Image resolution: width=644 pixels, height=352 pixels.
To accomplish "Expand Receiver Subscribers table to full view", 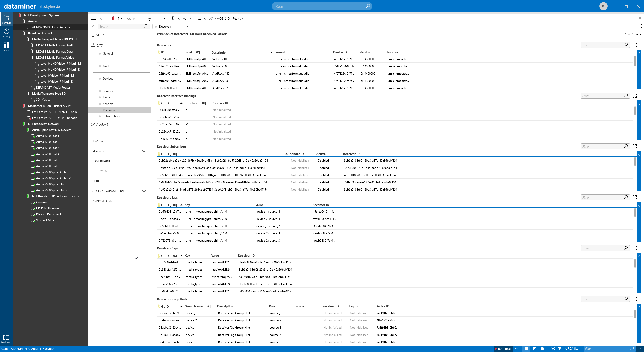I will [635, 146].
